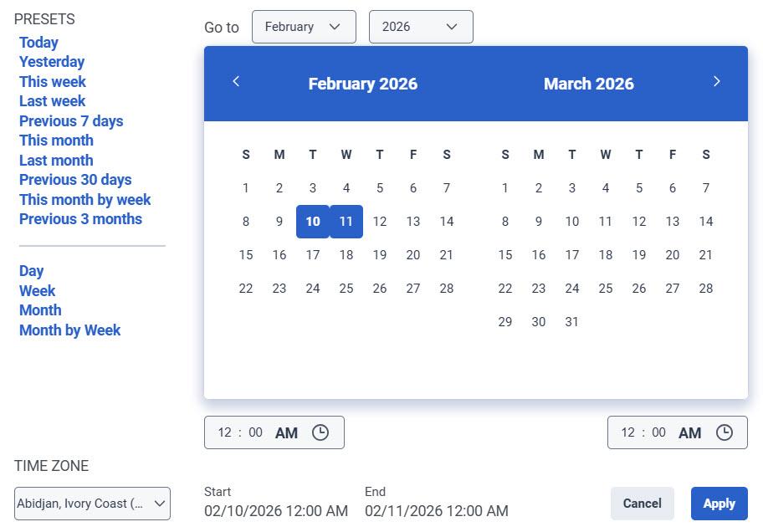
Task: Navigate to the previous month using the left chevron
Action: pyautogui.click(x=237, y=81)
